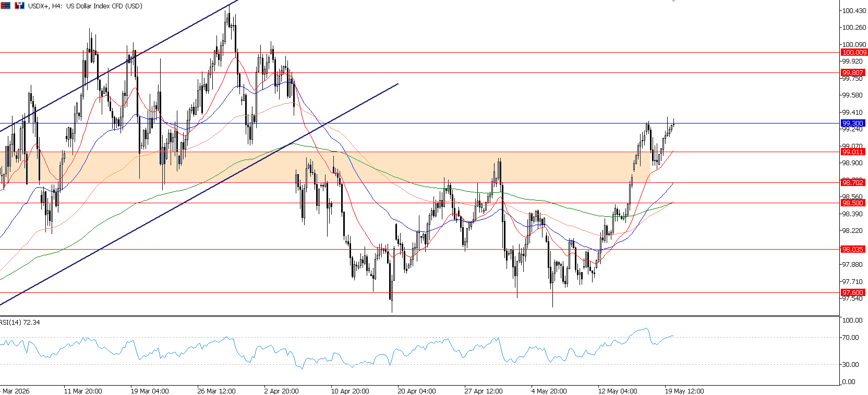Select the blue 99.300 price label
The image size is (868, 395).
point(852,124)
